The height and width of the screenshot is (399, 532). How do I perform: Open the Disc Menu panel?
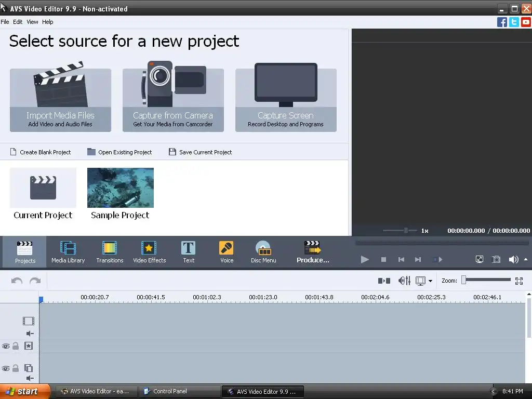pyautogui.click(x=263, y=252)
